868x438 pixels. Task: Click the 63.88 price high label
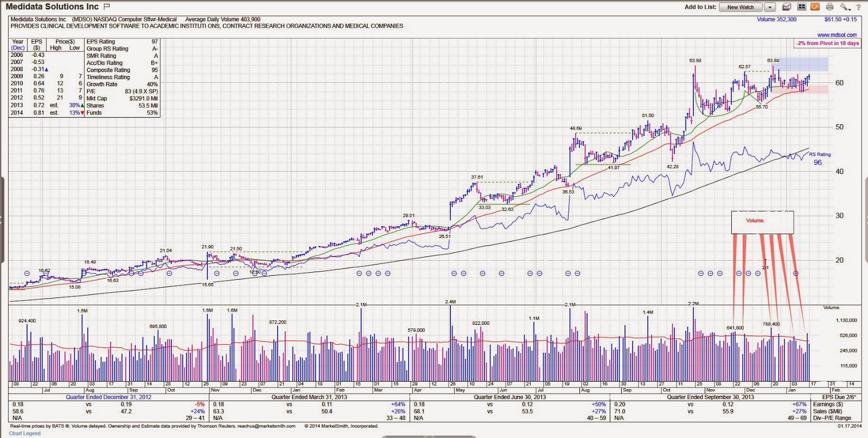click(x=695, y=60)
